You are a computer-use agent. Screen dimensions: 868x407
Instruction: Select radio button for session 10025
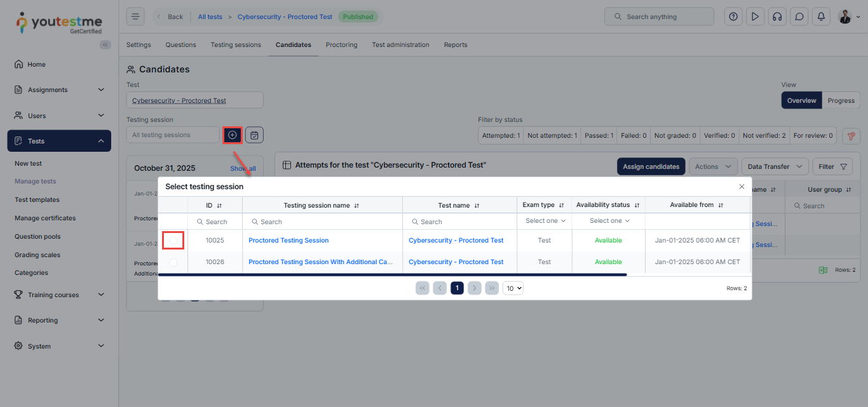tap(173, 241)
